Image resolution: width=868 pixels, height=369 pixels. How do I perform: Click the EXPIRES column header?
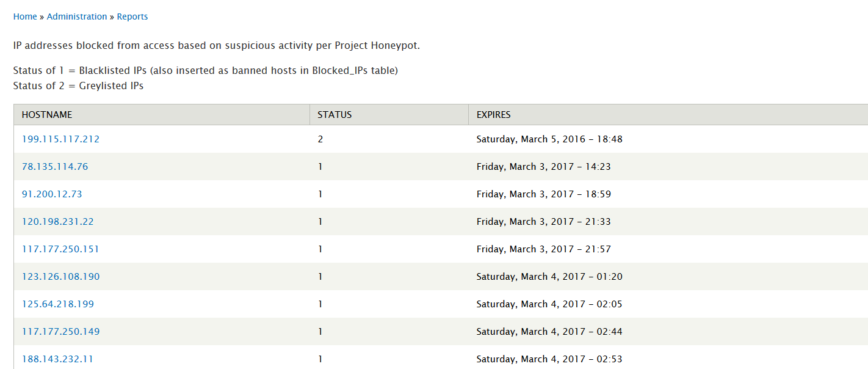tap(493, 114)
